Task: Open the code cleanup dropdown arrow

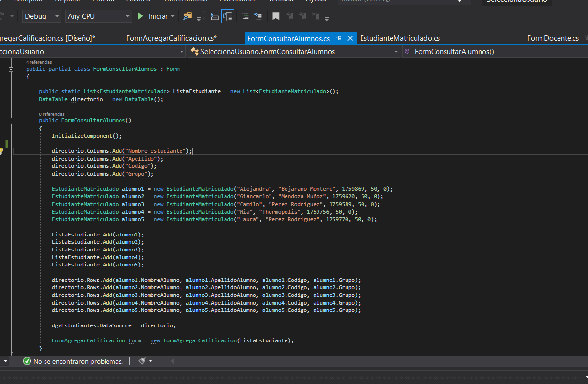Action: (151, 361)
